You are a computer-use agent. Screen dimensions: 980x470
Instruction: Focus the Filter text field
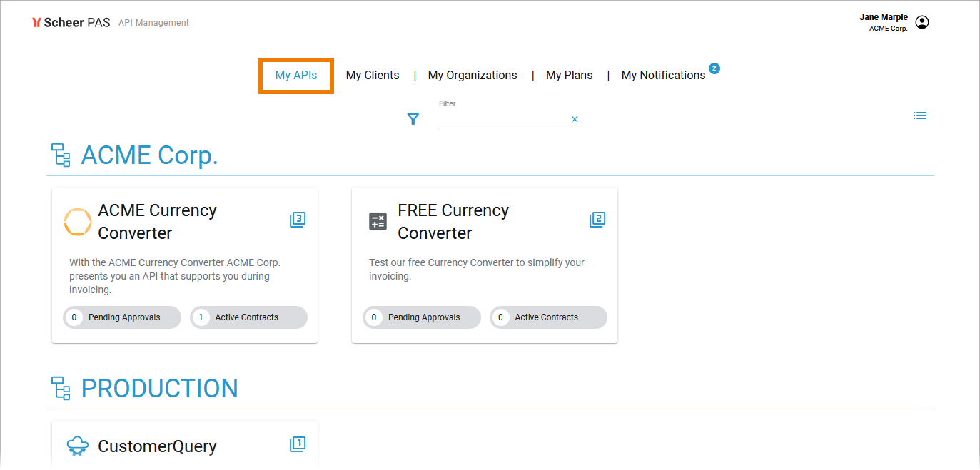coord(503,119)
